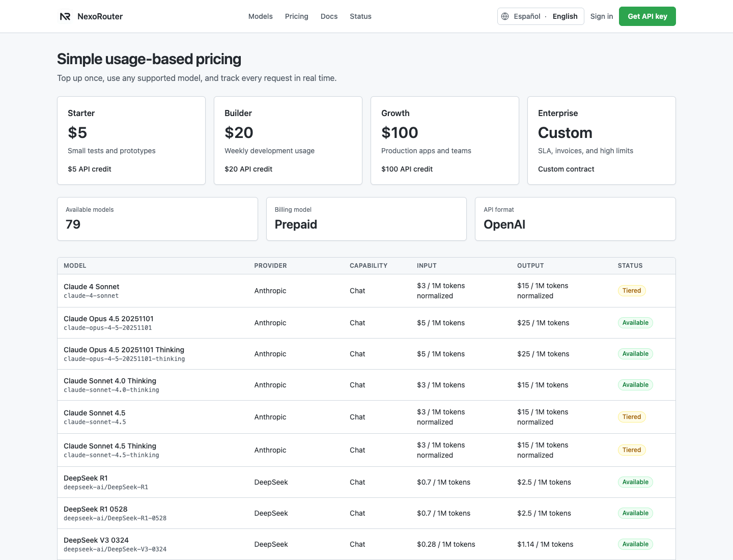Viewport: 733px width, 560px height.
Task: Click the OUTPUT column header
Action: [530, 266]
